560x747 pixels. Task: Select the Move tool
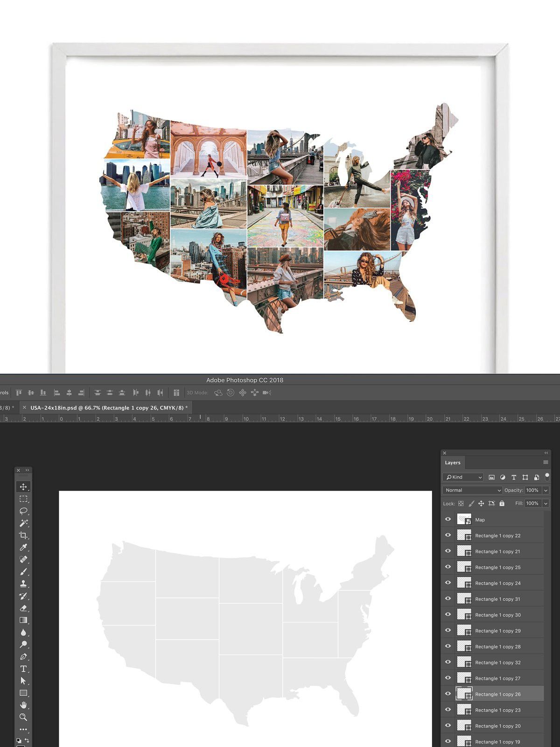23,486
